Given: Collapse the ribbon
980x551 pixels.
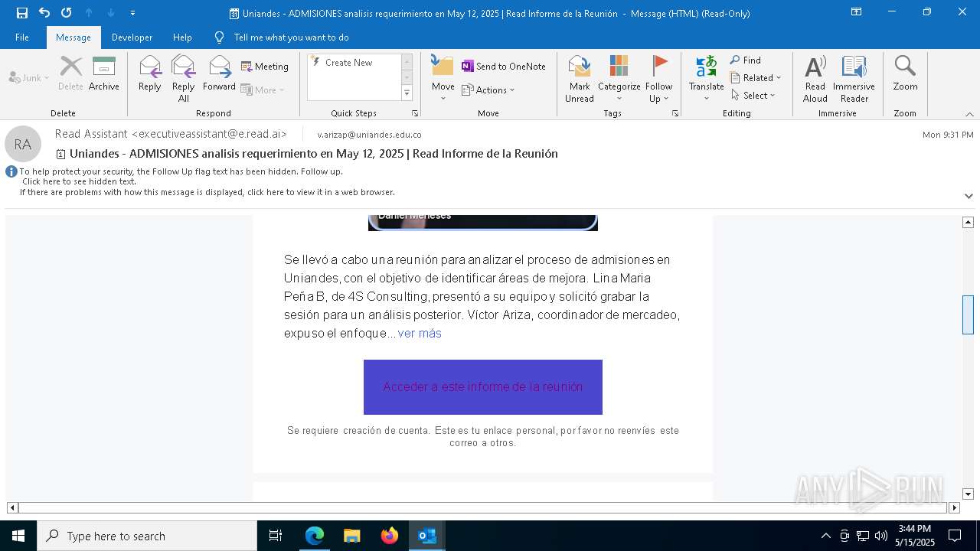Looking at the screenshot, I should point(969,114).
